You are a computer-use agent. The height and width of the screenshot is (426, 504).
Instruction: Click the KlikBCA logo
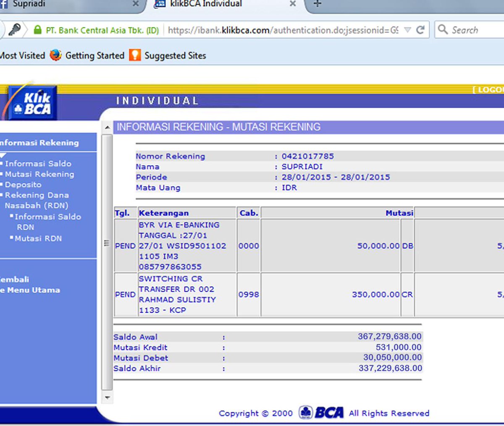point(32,103)
